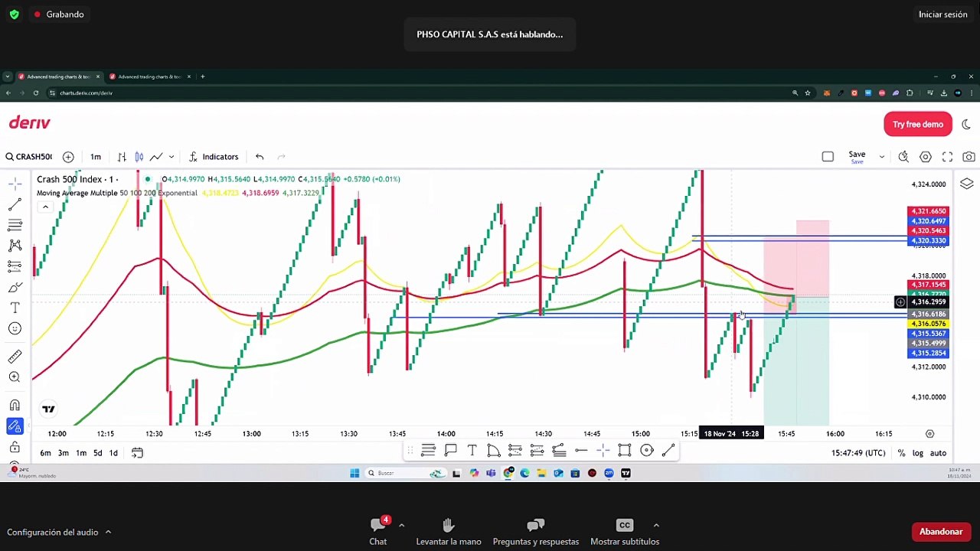Switch to candles chart style

click(x=139, y=157)
